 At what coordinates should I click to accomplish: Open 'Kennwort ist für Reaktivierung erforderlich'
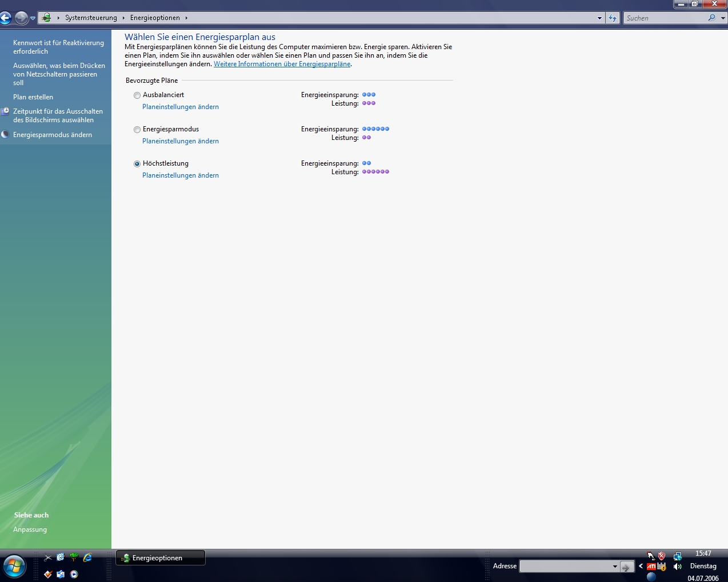(x=58, y=47)
